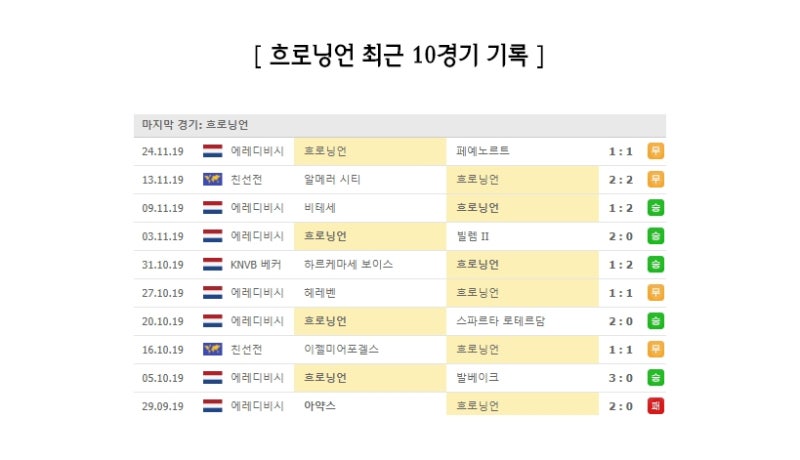Image resolution: width=800 pixels, height=460 pixels.
Task: Click the draw badge for 24.11.19 match
Action: click(656, 151)
